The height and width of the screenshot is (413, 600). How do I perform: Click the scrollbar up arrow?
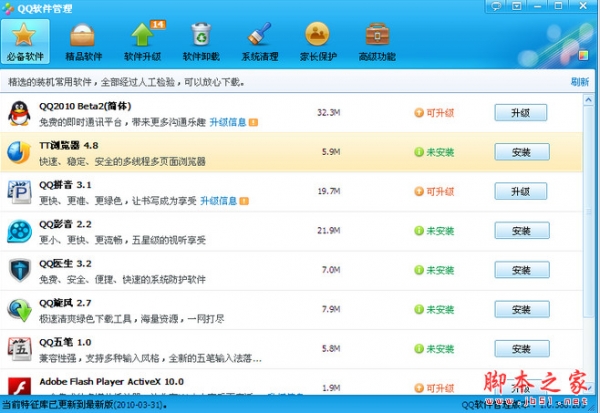tap(588, 100)
